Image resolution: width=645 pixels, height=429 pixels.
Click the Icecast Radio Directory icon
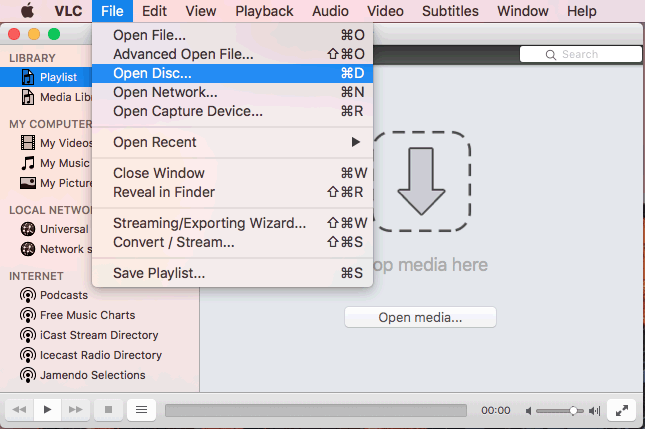[x=28, y=355]
